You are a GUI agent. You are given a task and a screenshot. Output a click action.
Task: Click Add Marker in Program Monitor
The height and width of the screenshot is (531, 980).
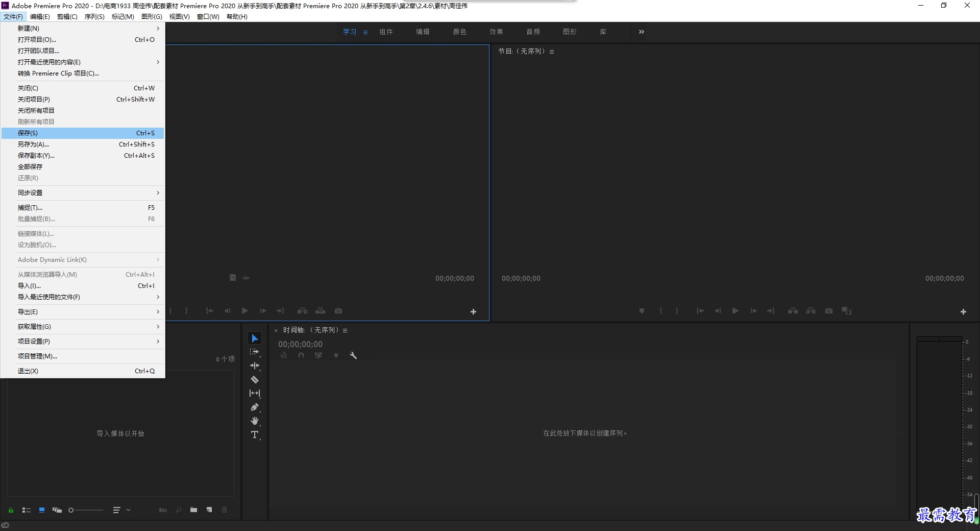(x=642, y=310)
